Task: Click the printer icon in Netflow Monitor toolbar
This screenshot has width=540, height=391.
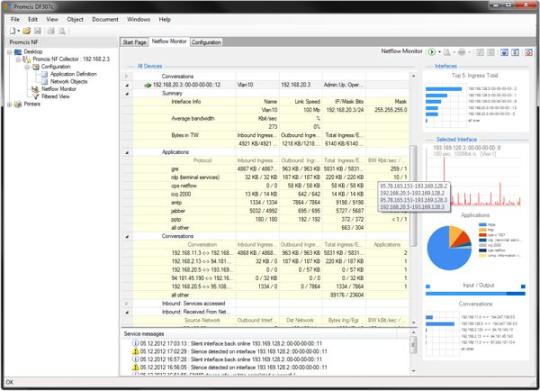Action: pos(461,52)
